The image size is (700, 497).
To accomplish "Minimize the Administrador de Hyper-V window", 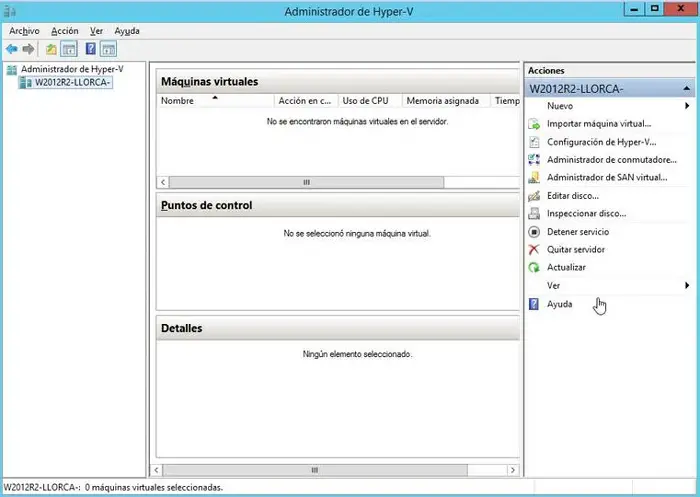I will (634, 9).
